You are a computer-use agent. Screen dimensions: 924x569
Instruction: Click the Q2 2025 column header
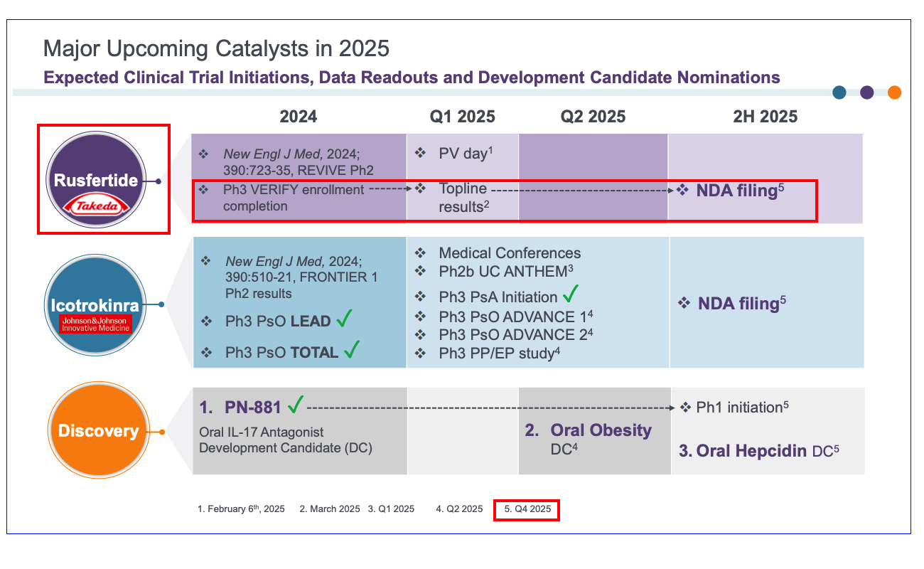[x=593, y=116]
